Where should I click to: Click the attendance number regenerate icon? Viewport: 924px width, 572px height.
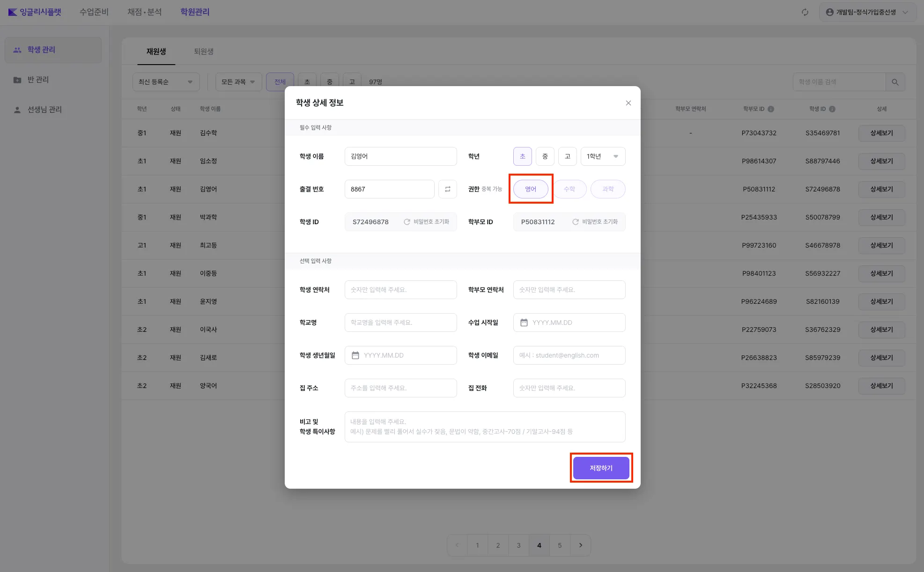[x=447, y=189]
